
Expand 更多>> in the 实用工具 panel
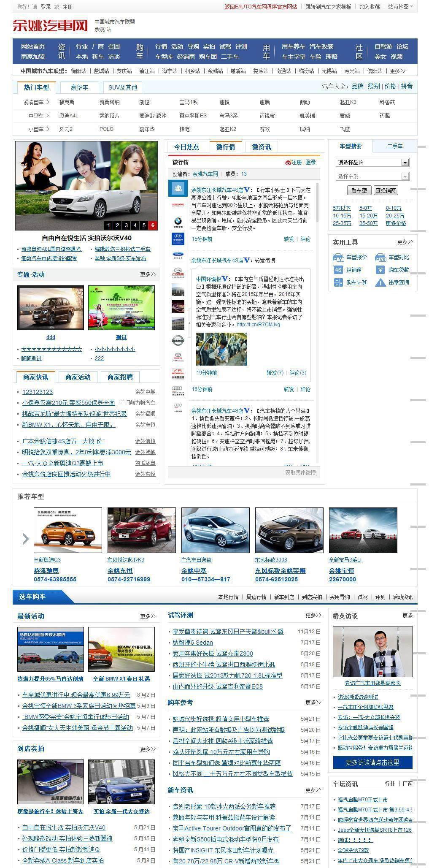[x=405, y=242]
